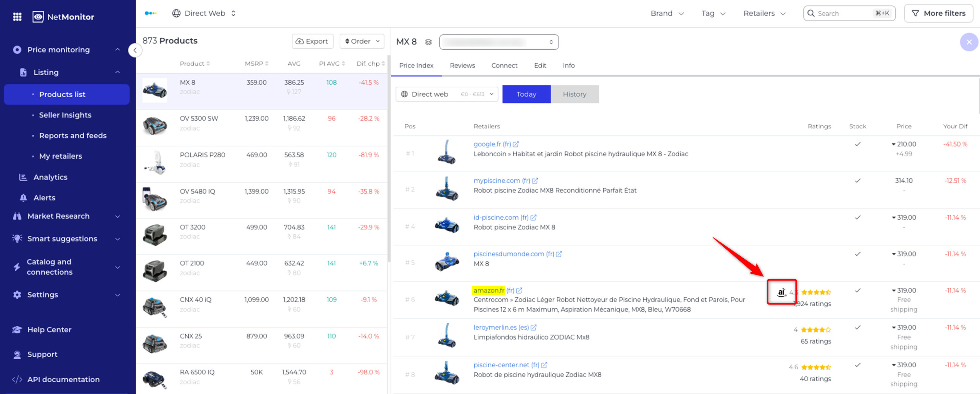980x394 pixels.
Task: Expand the Brand filter dropdown
Action: pyautogui.click(x=667, y=13)
